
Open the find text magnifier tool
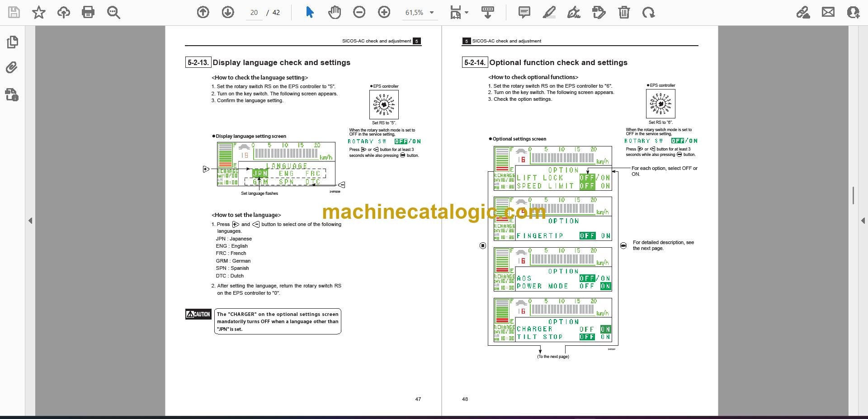tap(113, 12)
